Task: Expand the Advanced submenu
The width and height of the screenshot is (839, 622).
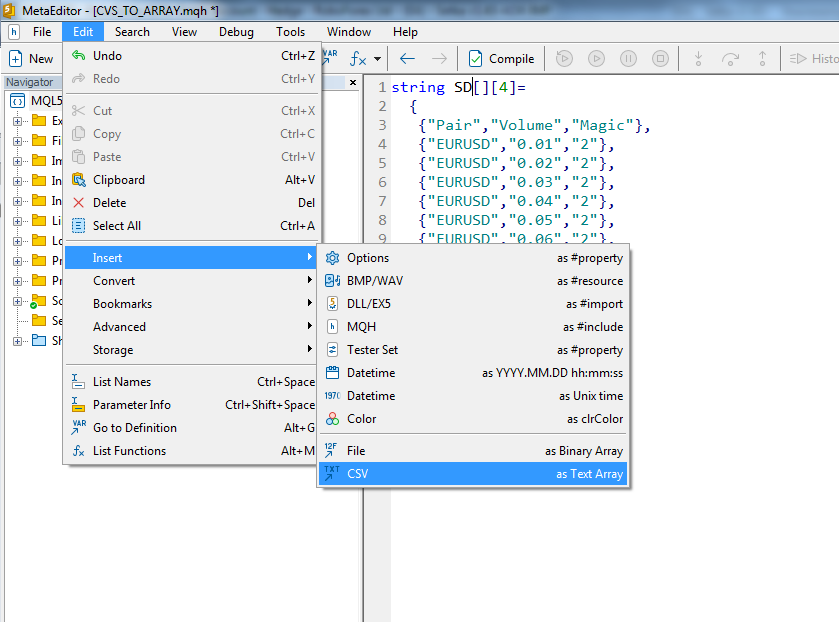Action: pos(192,327)
